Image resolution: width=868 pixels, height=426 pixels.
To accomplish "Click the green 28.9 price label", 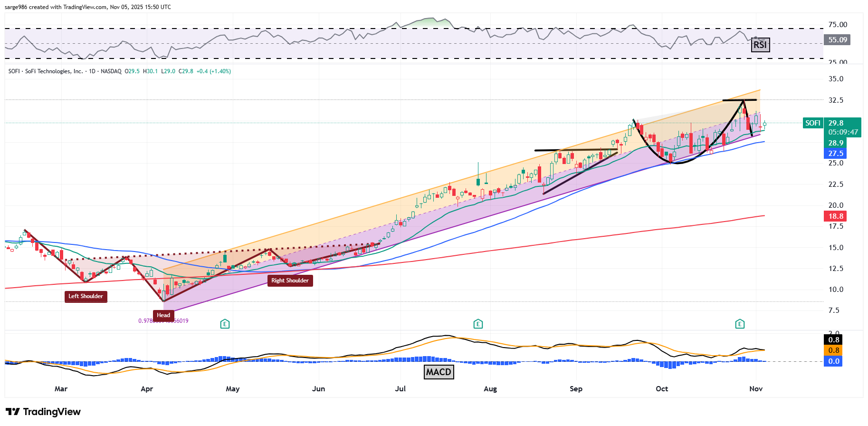I will [x=836, y=143].
